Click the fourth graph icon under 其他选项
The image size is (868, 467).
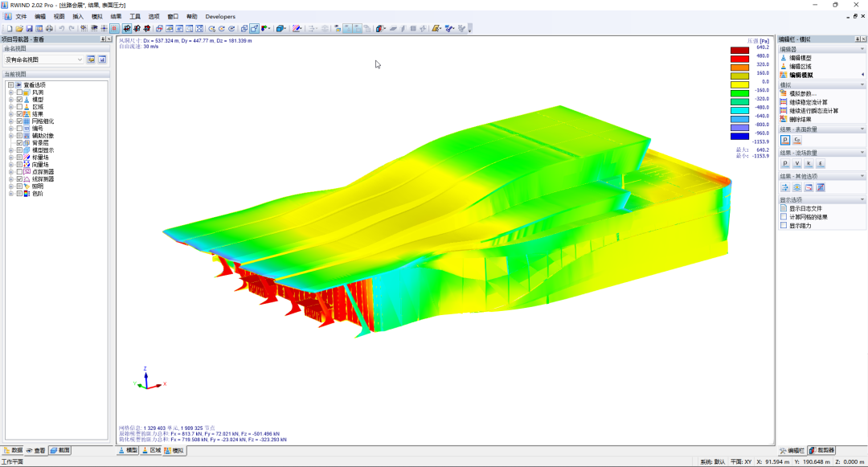coord(821,187)
